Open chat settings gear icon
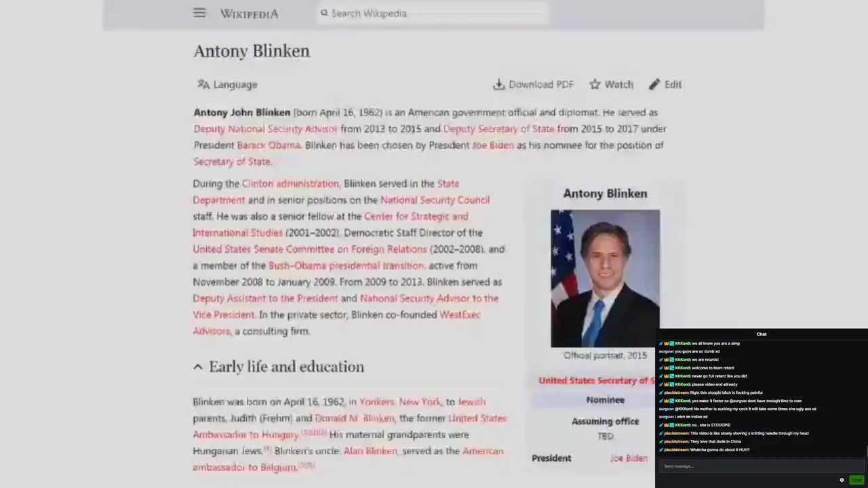868x488 pixels. tap(842, 480)
